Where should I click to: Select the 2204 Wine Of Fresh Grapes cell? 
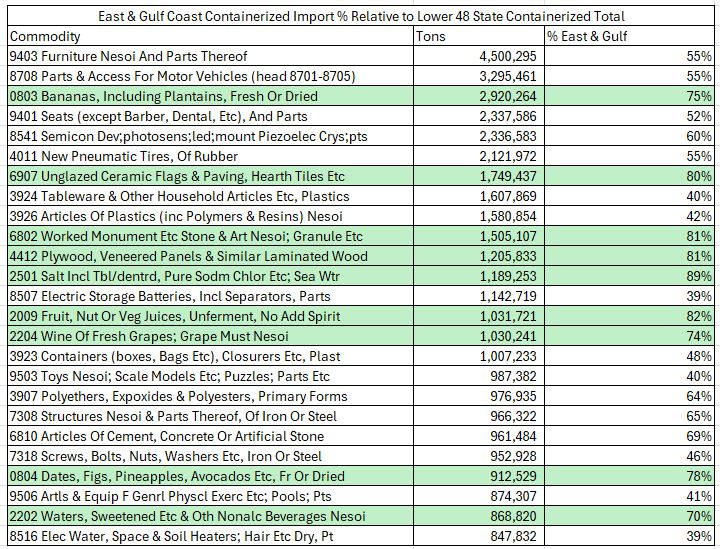pos(148,336)
